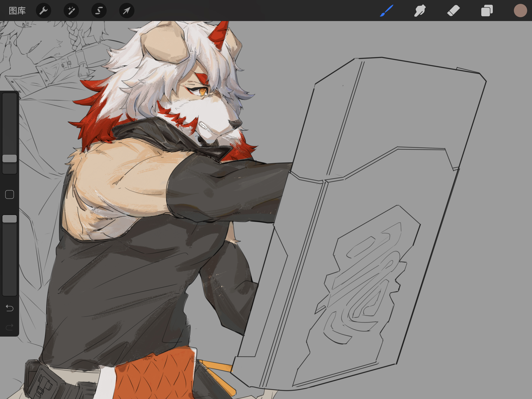The width and height of the screenshot is (532, 399).
Task: Tap the square modify button in sidebar
Action: coord(10,194)
